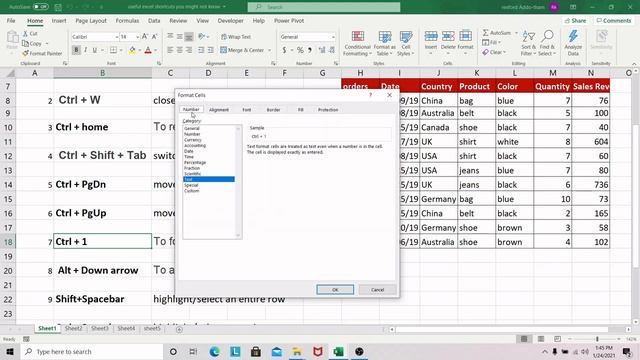640x360 pixels.
Task: Click Copy icon in Clipboard group
Action: click(x=32, y=43)
